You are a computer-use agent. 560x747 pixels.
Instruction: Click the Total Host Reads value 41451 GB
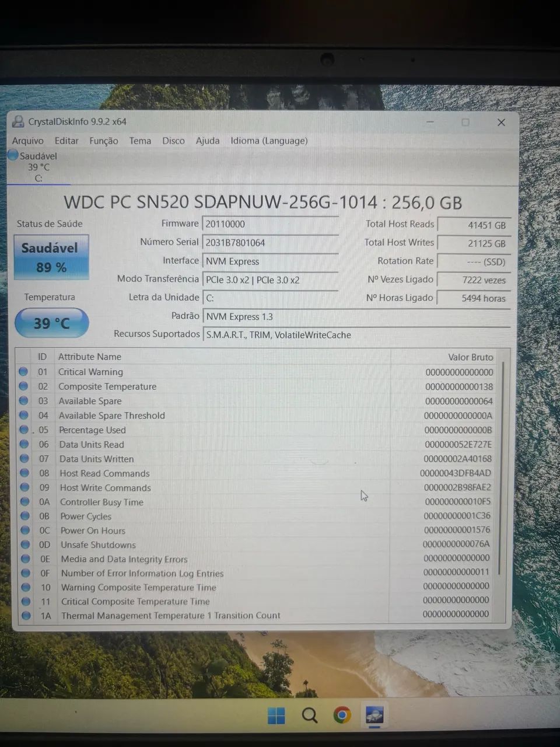tap(474, 225)
